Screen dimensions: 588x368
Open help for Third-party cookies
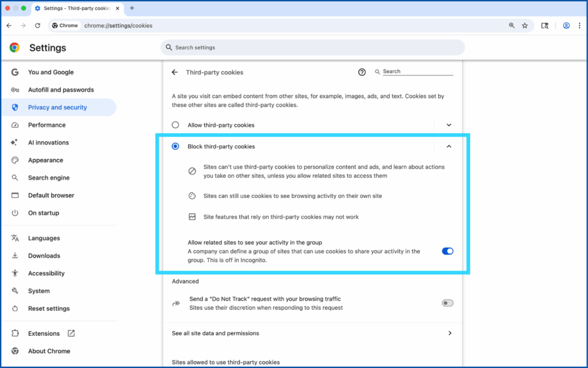pyautogui.click(x=362, y=72)
